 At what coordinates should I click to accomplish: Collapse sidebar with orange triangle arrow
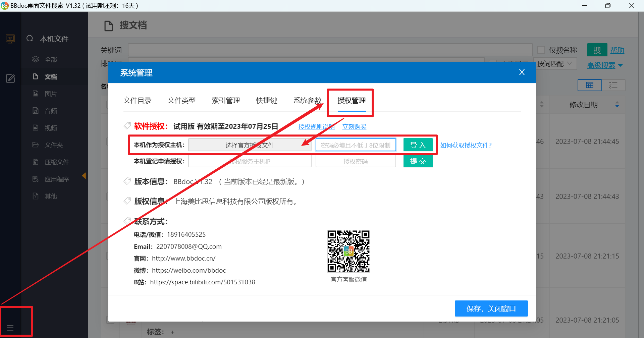click(x=84, y=176)
